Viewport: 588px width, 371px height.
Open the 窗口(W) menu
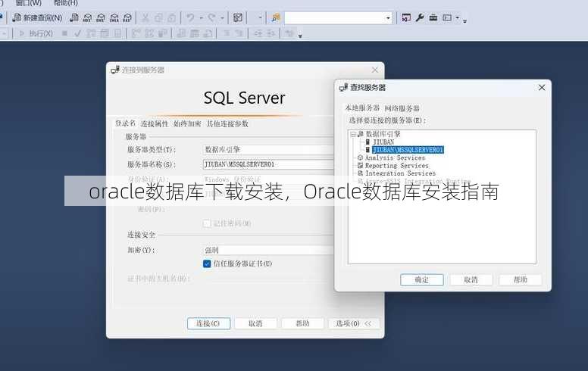pos(29,3)
